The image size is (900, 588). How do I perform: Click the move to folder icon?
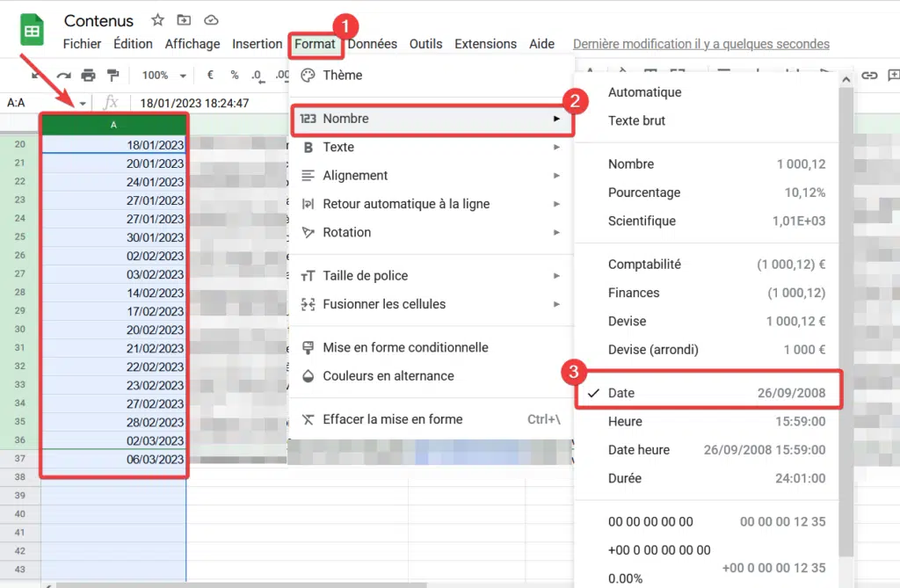click(184, 20)
